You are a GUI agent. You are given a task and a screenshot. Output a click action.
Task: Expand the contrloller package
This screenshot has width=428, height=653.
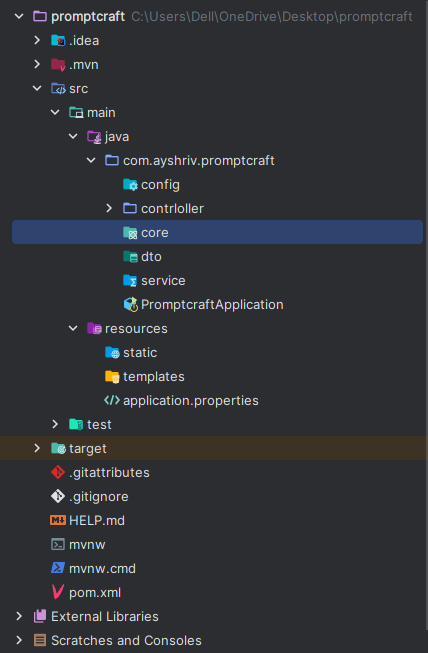(109, 208)
